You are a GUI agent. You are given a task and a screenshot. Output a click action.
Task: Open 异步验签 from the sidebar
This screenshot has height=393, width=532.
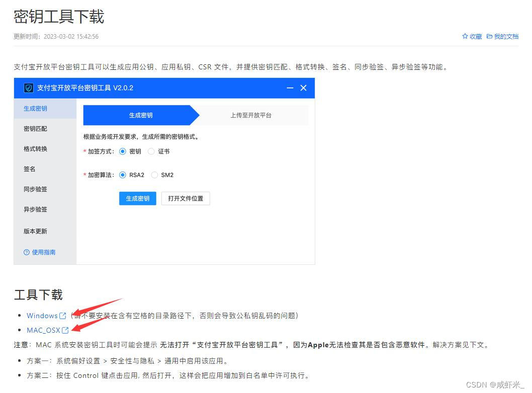[35, 210]
